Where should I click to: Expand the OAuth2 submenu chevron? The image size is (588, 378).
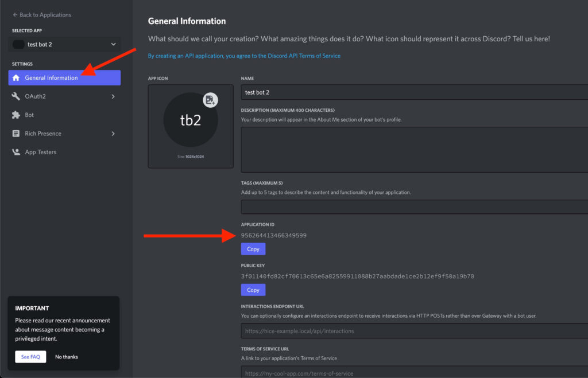pyautogui.click(x=113, y=96)
